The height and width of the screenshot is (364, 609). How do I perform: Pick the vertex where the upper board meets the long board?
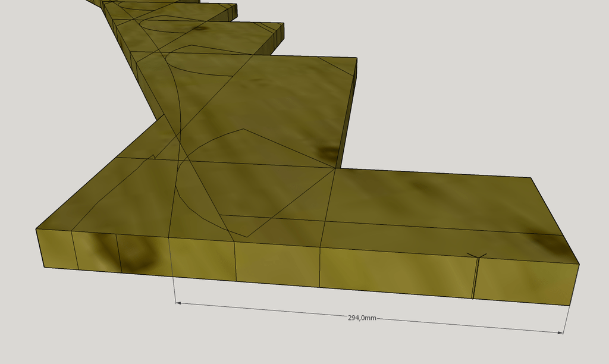pyautogui.click(x=335, y=168)
